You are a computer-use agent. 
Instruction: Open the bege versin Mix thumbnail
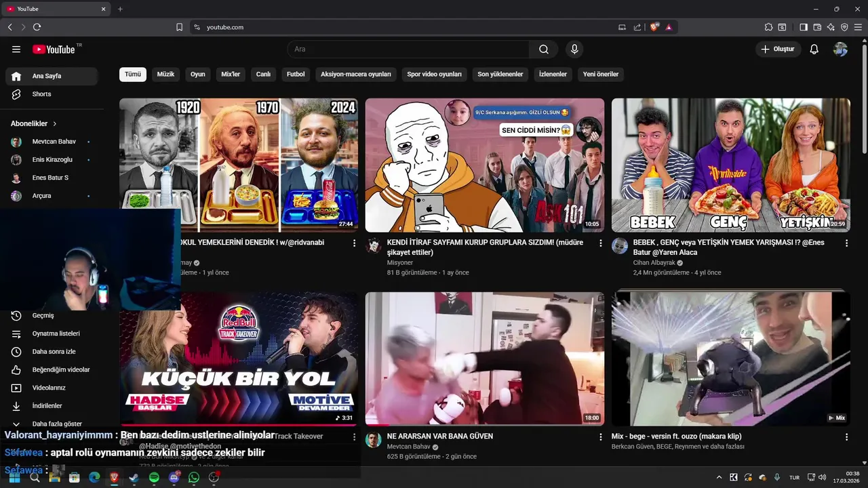coord(731,359)
